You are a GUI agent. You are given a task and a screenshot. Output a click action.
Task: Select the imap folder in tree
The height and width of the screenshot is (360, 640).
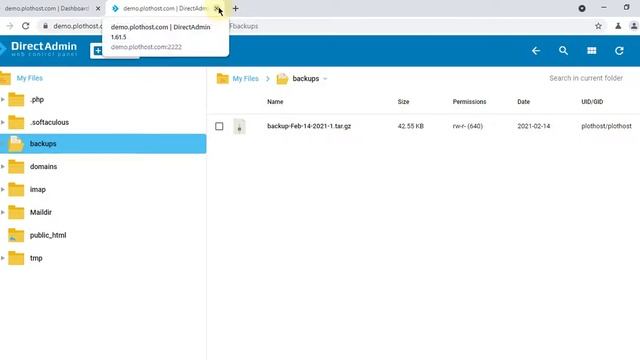38,189
